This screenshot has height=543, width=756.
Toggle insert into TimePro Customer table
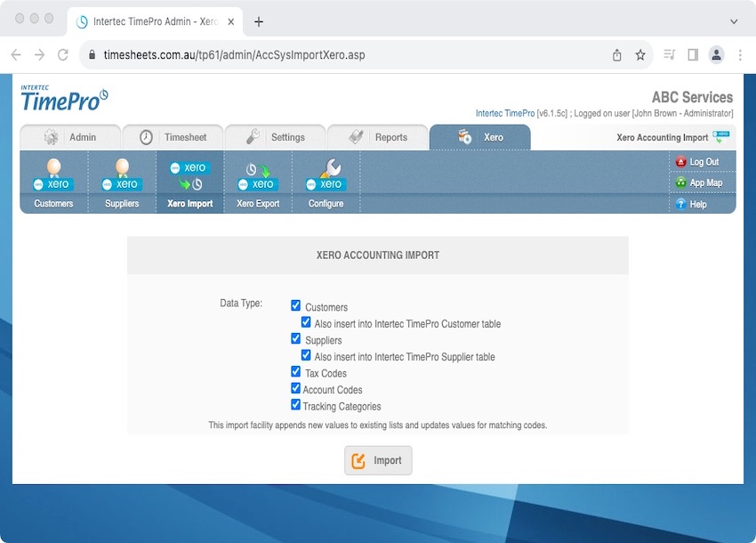[306, 322]
